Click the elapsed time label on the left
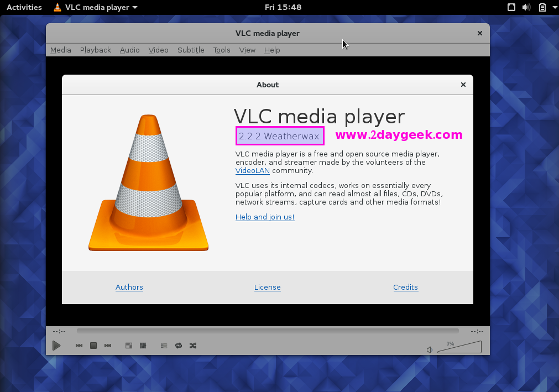 point(59,331)
